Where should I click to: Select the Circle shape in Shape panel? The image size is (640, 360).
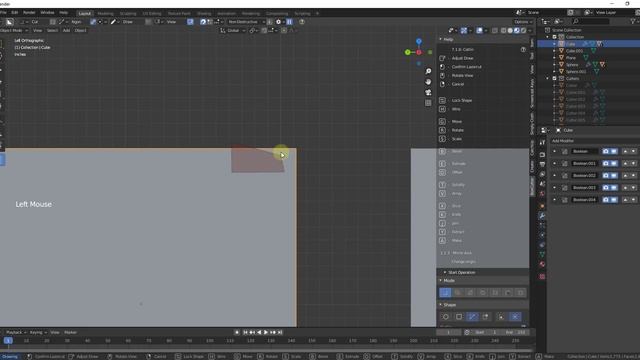(x=445, y=317)
